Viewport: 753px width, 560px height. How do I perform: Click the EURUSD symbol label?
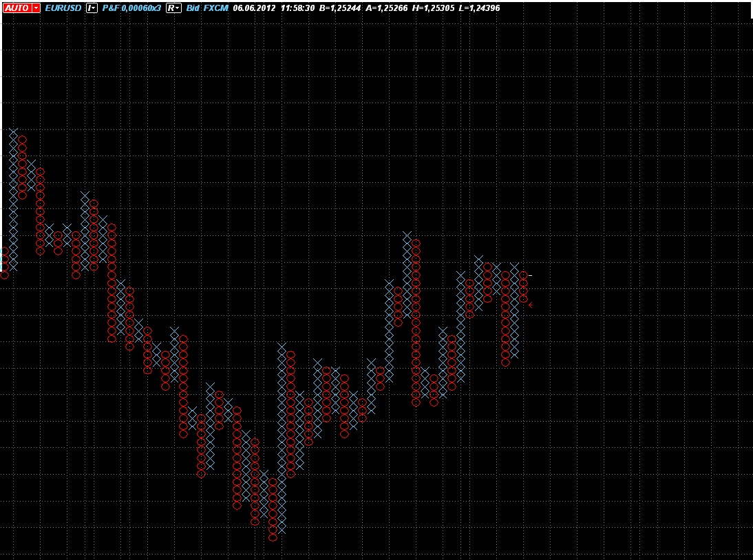pyautogui.click(x=63, y=8)
